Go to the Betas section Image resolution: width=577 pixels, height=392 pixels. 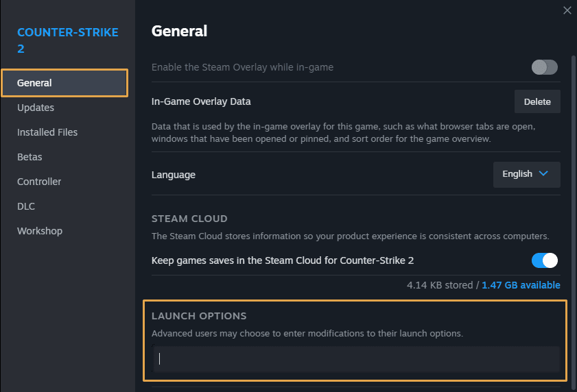[30, 157]
